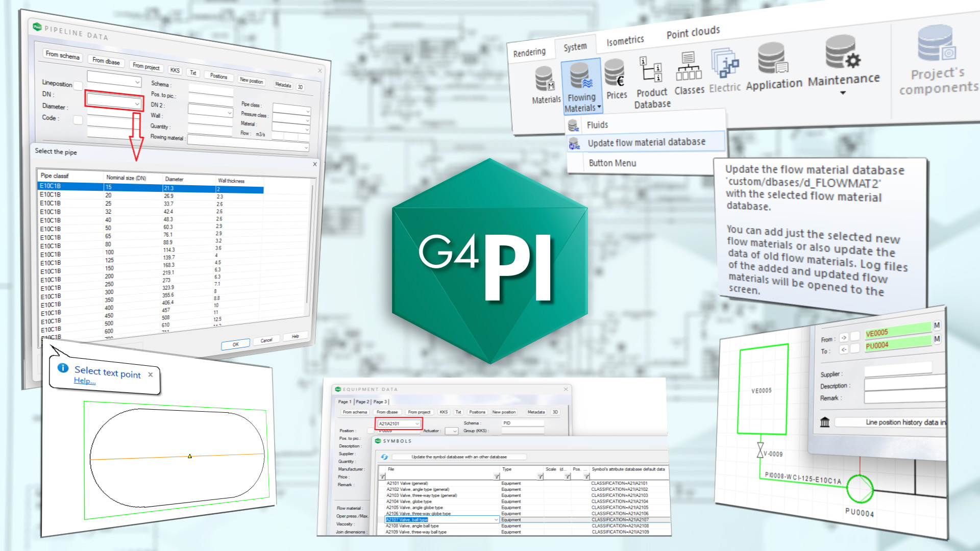Select the A2108 Valve, angle ball type row
The width and height of the screenshot is (980, 551).
tap(412, 526)
